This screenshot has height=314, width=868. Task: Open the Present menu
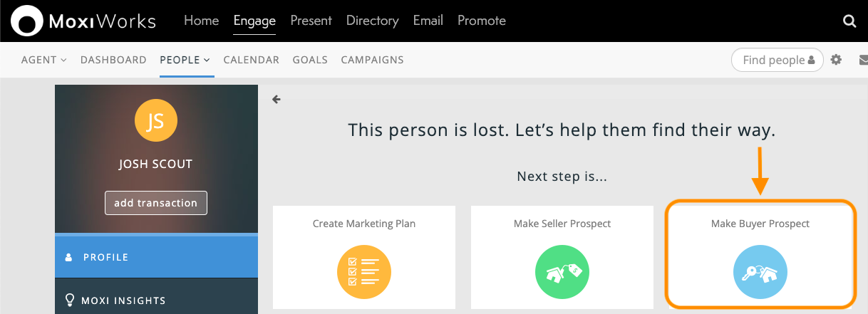click(x=311, y=21)
